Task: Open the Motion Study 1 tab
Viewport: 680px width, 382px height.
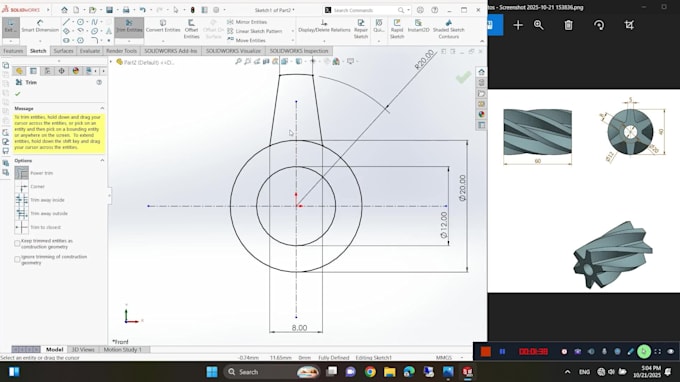Action: click(123, 349)
